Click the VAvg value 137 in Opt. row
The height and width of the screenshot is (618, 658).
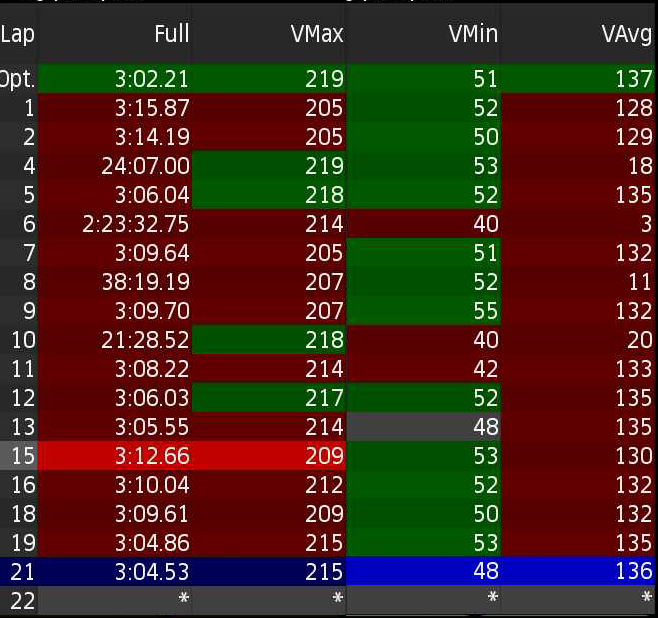634,78
